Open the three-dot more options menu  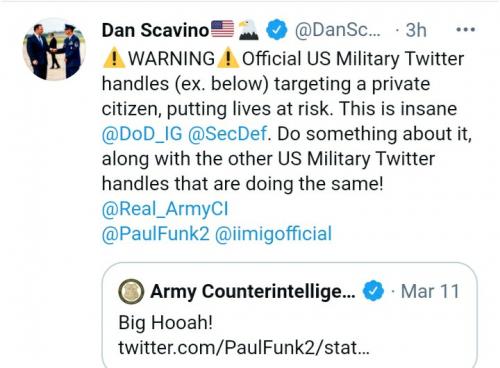point(465,30)
